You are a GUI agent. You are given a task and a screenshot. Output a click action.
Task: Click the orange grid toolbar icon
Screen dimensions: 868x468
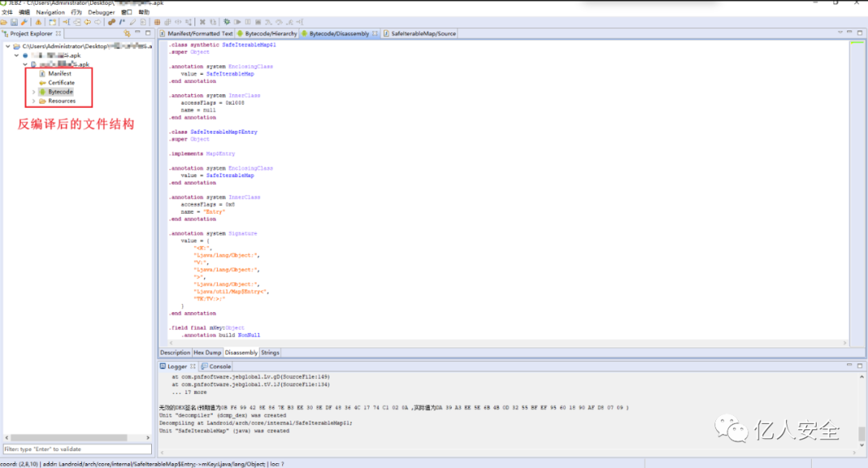pyautogui.click(x=158, y=23)
